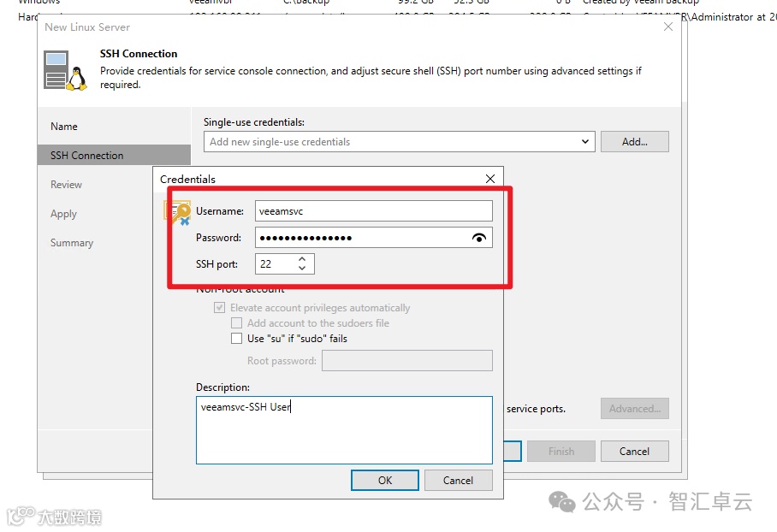Click the Root password field
The height and width of the screenshot is (532, 777).
coord(407,361)
